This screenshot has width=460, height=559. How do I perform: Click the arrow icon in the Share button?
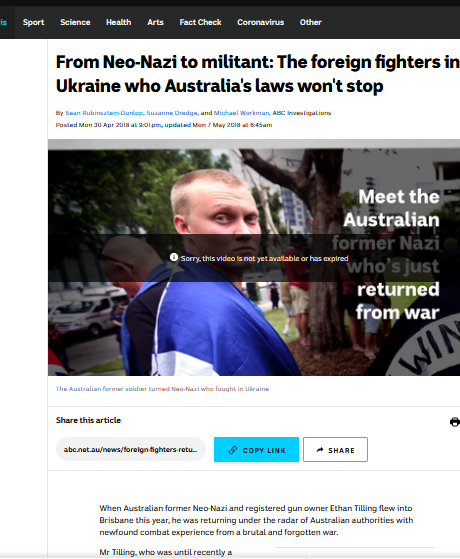[x=320, y=450]
